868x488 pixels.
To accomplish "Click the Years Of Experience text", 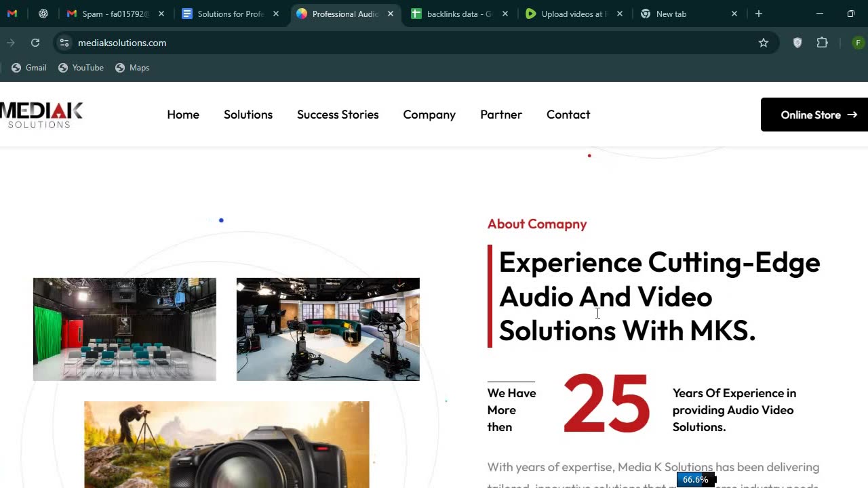I will [734, 410].
